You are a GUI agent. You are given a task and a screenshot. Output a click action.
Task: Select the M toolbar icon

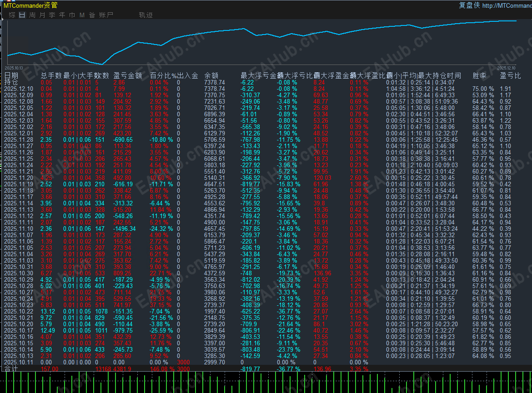82,15
